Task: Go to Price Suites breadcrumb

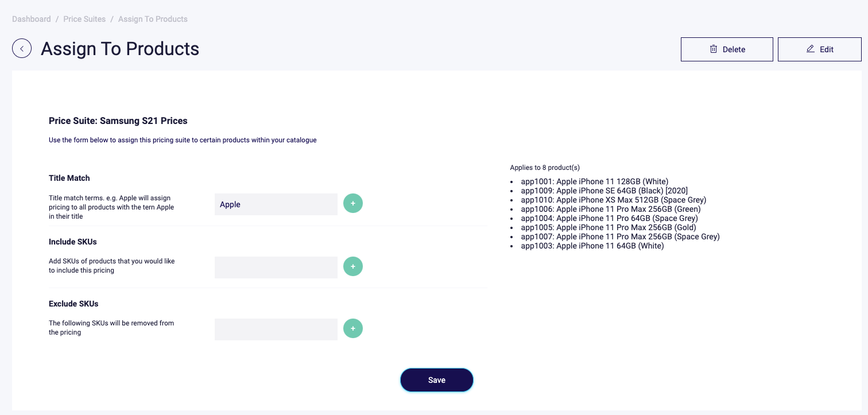Action: (x=84, y=19)
